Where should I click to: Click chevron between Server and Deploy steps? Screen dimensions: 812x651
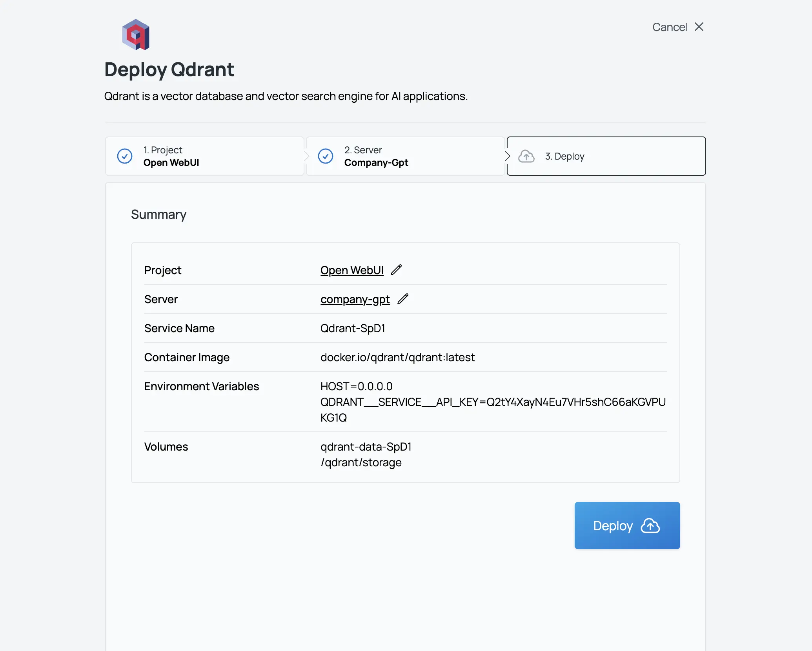507,156
